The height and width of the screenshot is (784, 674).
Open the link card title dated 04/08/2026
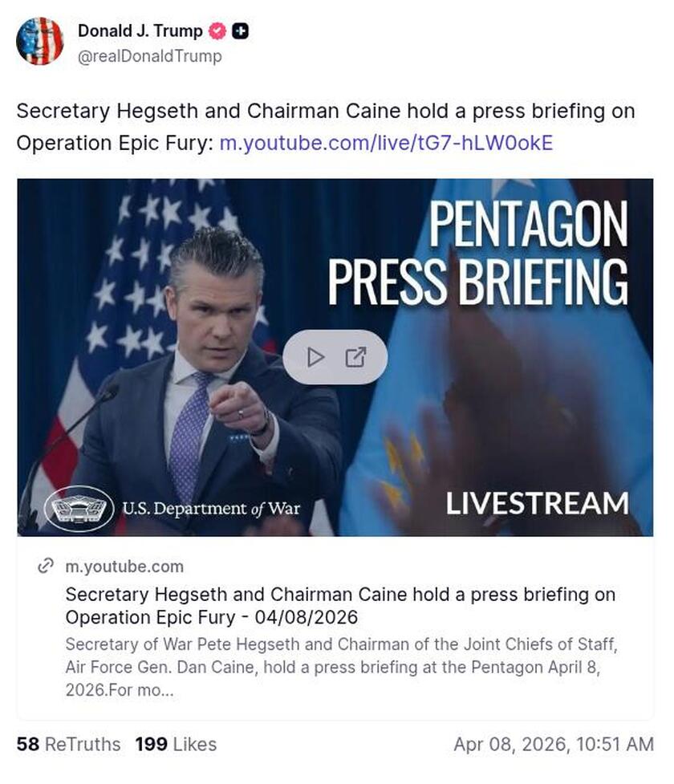[x=340, y=606]
